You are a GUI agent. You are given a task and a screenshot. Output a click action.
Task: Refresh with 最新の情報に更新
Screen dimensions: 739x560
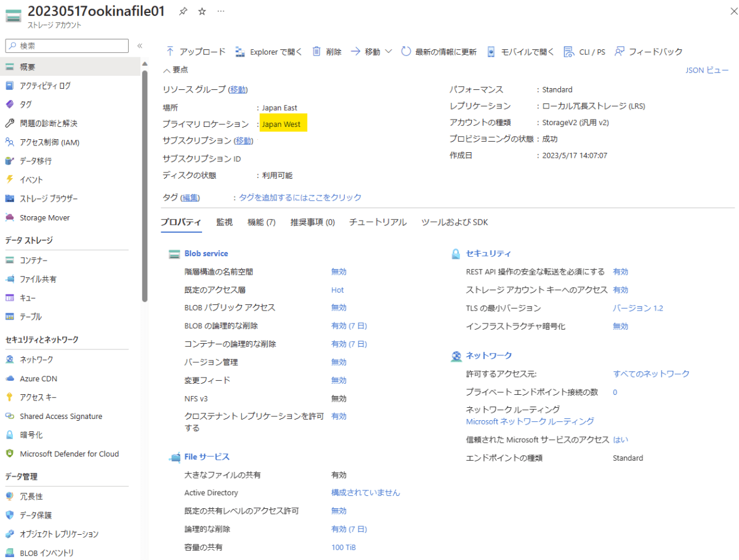[438, 52]
